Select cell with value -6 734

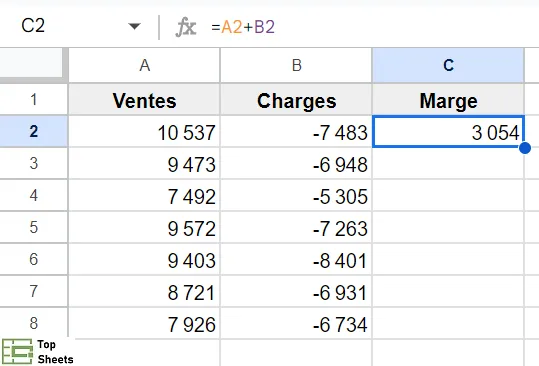tap(296, 323)
